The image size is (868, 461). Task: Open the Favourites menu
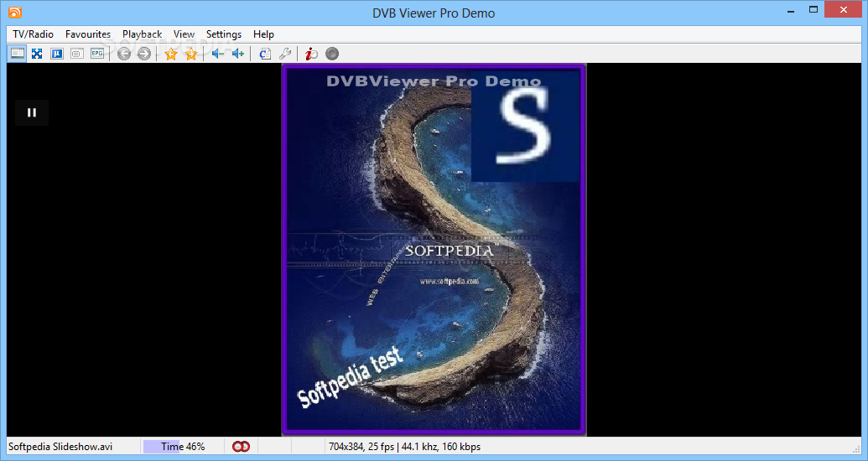[x=88, y=34]
